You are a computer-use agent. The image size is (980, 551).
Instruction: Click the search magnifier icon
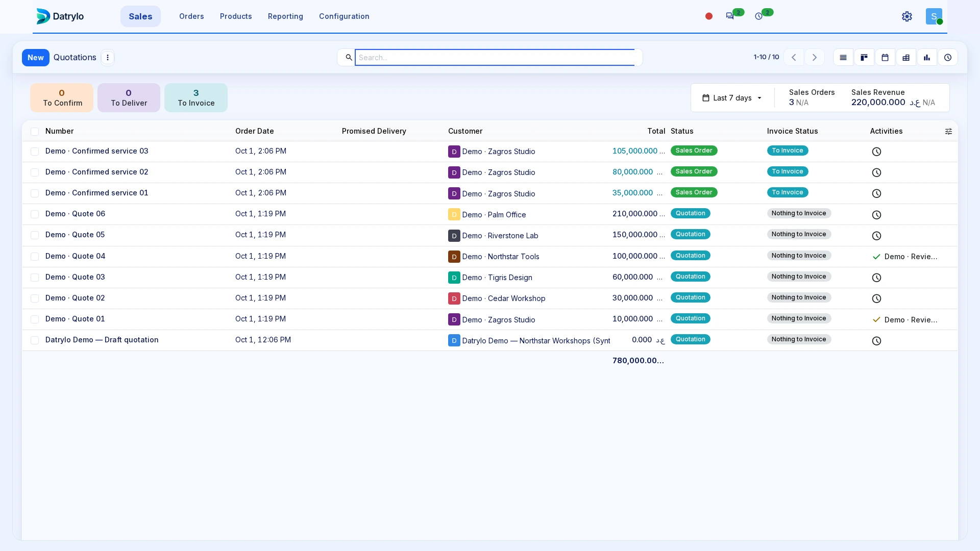click(x=349, y=58)
